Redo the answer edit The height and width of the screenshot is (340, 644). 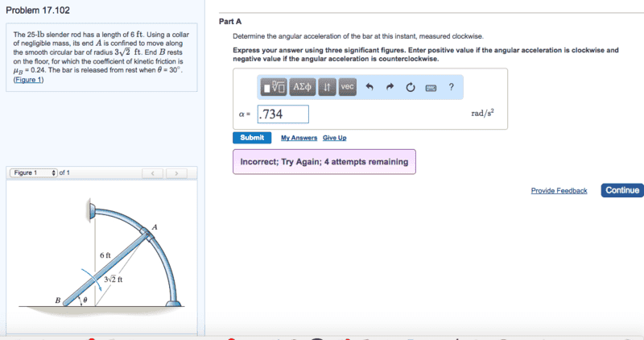click(390, 87)
